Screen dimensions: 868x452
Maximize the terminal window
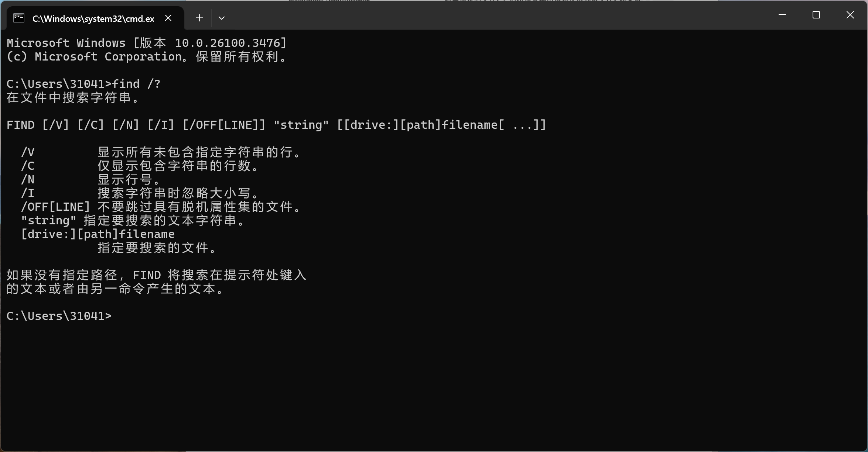click(x=816, y=15)
